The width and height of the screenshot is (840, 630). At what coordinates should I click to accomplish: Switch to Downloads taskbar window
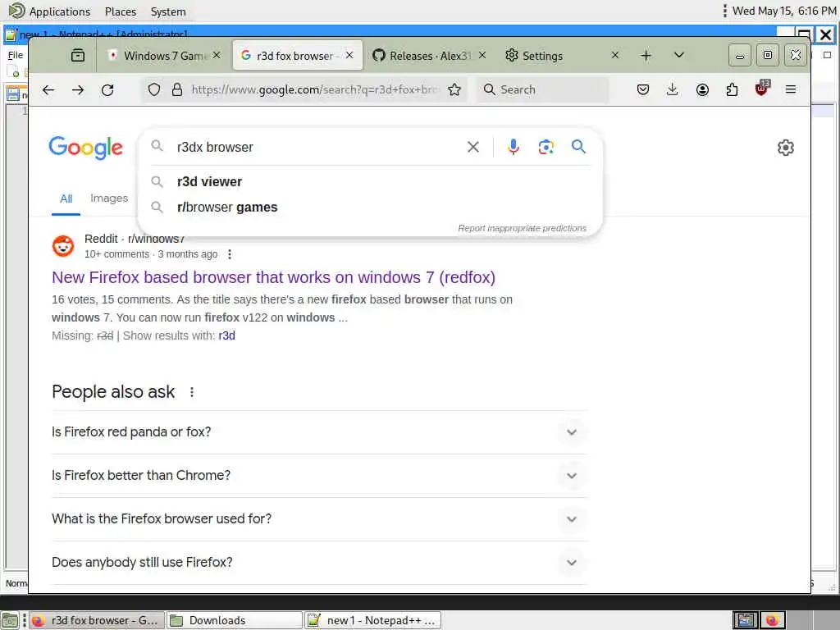pos(234,620)
